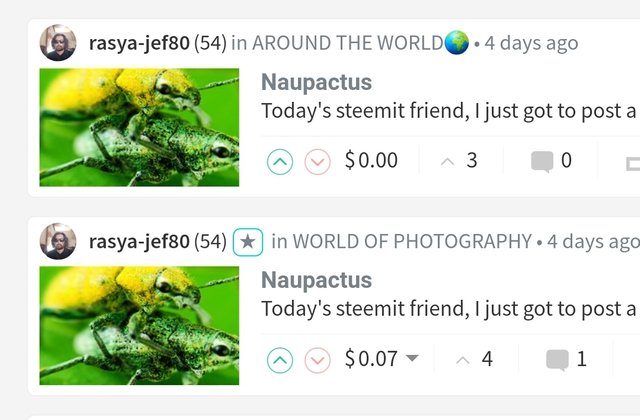Open WORLD OF PHOTOGRAPHY community link

[412, 241]
